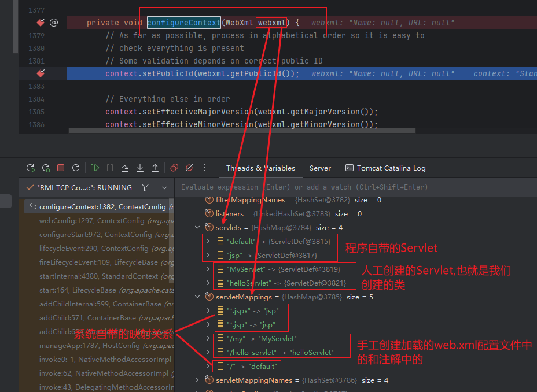The width and height of the screenshot is (537, 392).
Task: Click the field icon beside servletMappingNames
Action: 209,379
